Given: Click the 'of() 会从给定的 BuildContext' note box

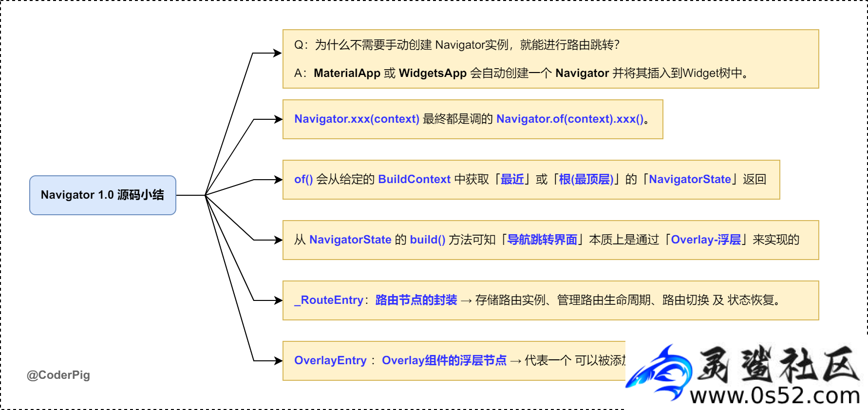Looking at the screenshot, I should point(531,180).
